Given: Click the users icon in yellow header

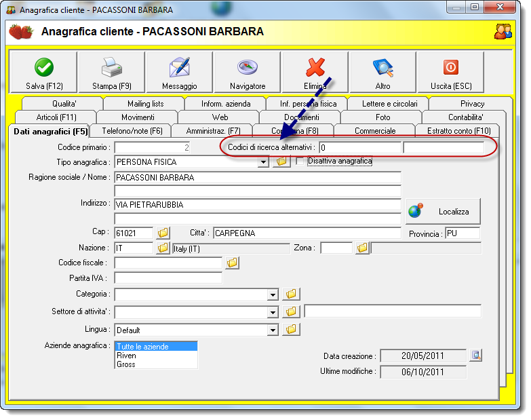Looking at the screenshot, I should (503, 31).
